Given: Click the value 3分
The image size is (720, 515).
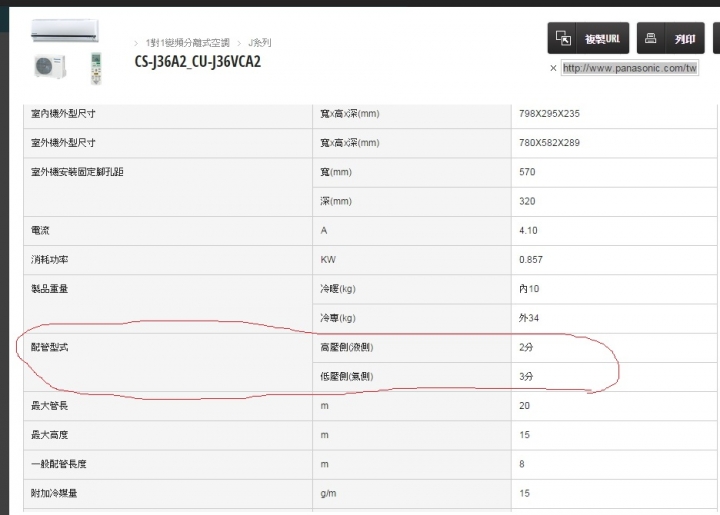Looking at the screenshot, I should click(526, 377).
